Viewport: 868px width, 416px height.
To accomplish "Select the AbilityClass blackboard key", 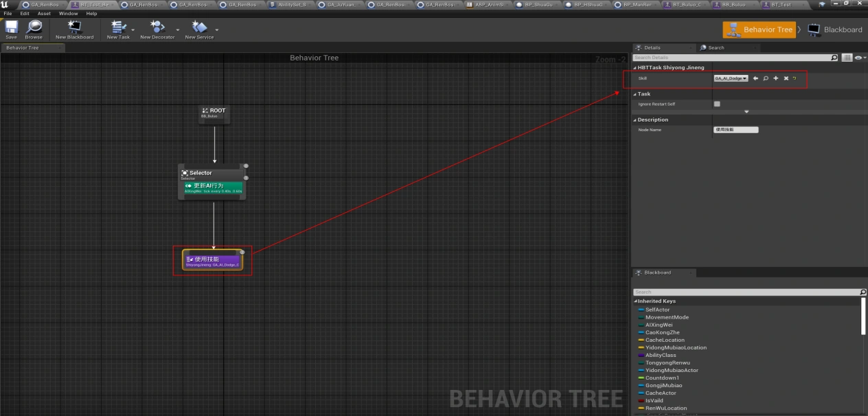I will point(661,355).
